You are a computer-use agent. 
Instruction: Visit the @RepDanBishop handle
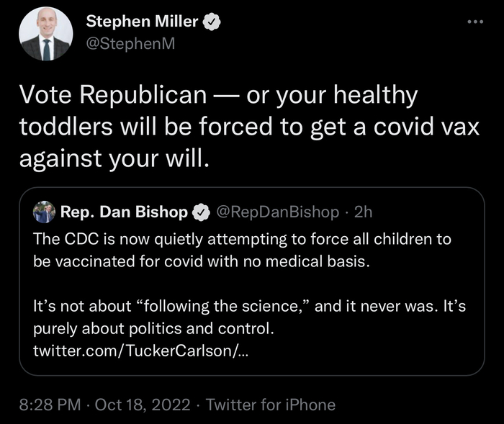[277, 212]
